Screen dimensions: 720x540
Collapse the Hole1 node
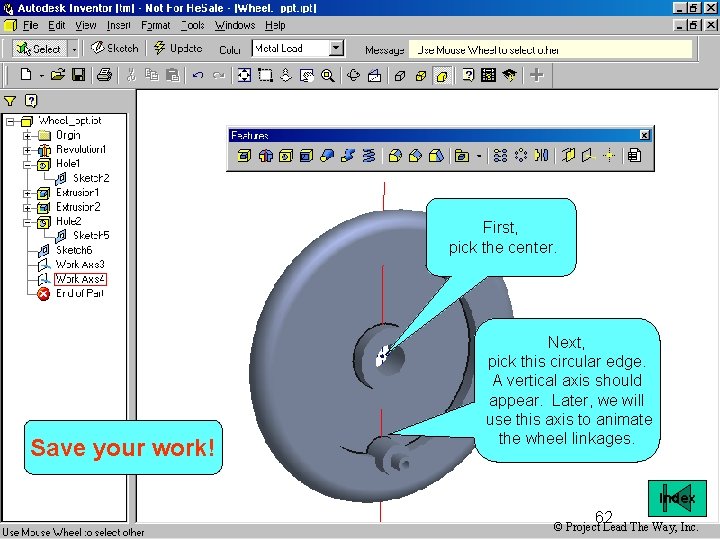[27, 165]
